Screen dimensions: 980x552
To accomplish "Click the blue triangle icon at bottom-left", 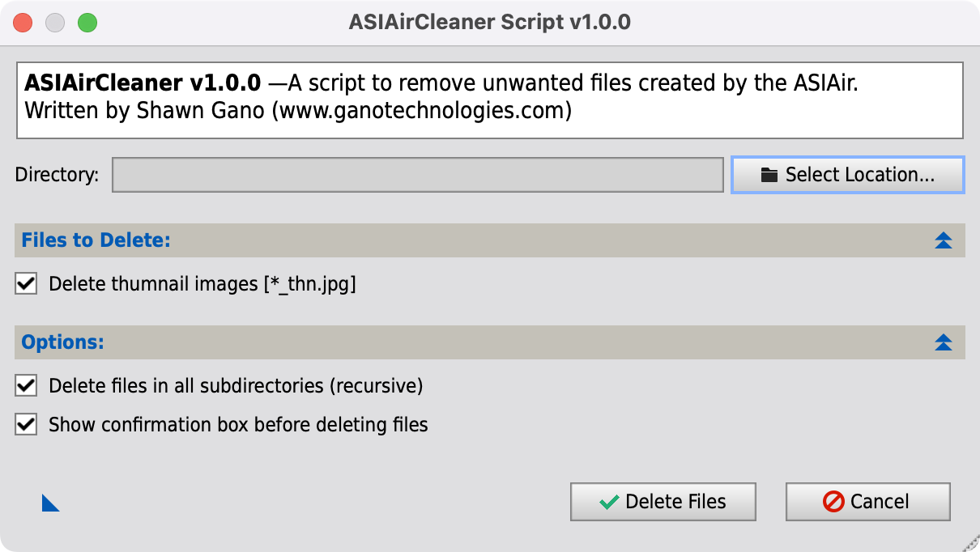I will pos(50,504).
